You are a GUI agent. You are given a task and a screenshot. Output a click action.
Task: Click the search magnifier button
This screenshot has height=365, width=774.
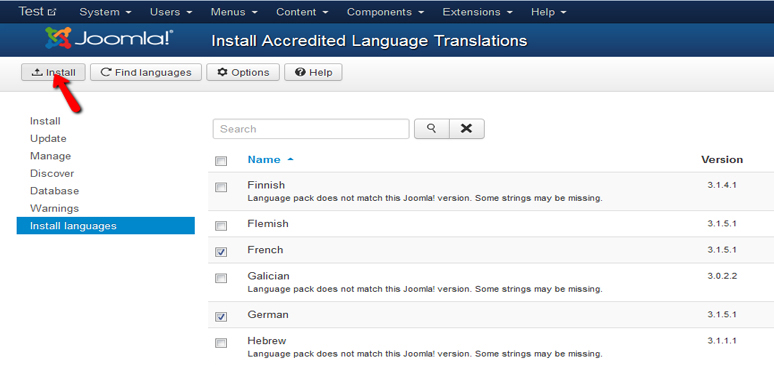pyautogui.click(x=431, y=128)
